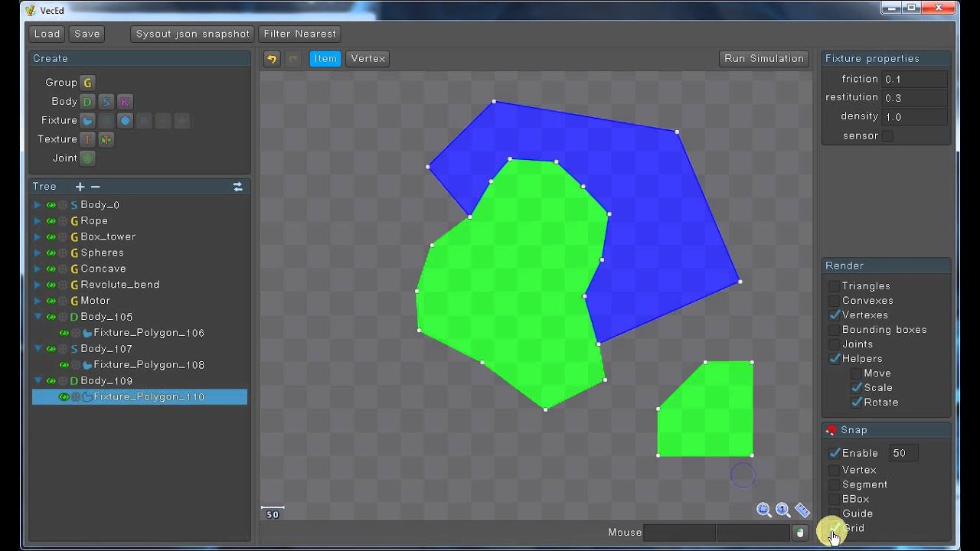
Task: Click the yellow G Group create icon
Action: (x=87, y=83)
